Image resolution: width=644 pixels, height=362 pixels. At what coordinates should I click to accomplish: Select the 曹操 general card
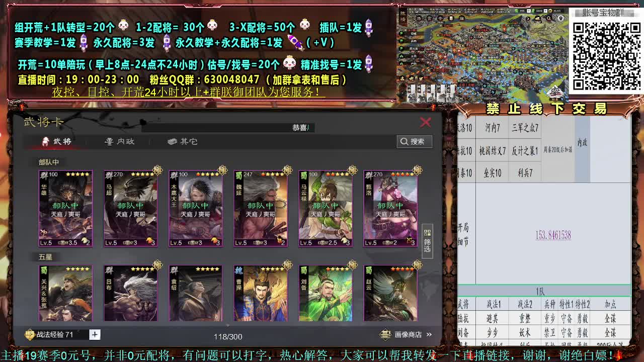coord(260,293)
